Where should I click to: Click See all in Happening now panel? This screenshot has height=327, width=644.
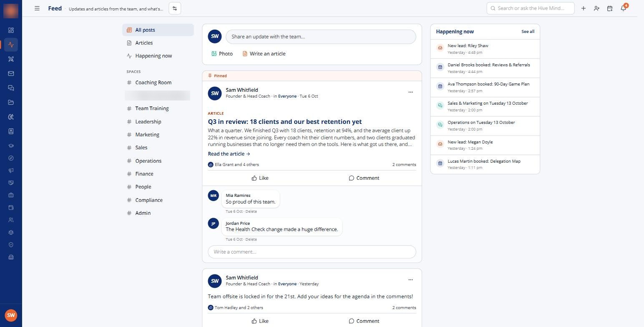(x=528, y=32)
